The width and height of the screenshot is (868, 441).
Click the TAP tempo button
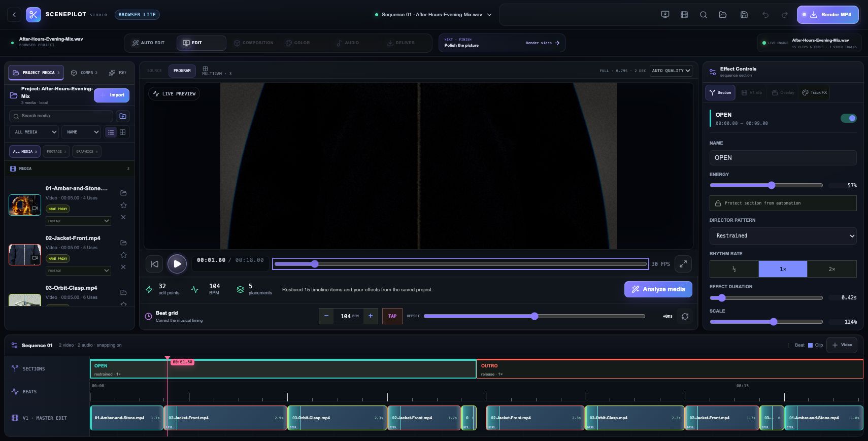pos(392,316)
